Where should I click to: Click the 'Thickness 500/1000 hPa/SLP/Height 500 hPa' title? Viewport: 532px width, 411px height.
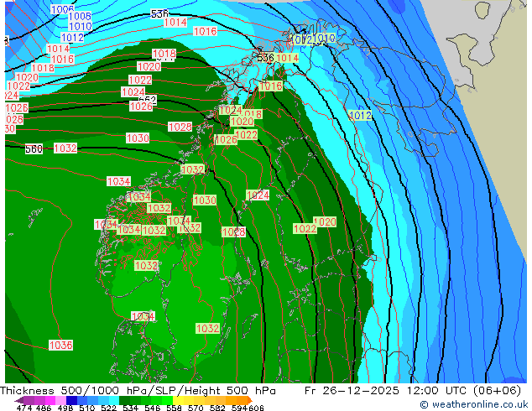coord(138,390)
